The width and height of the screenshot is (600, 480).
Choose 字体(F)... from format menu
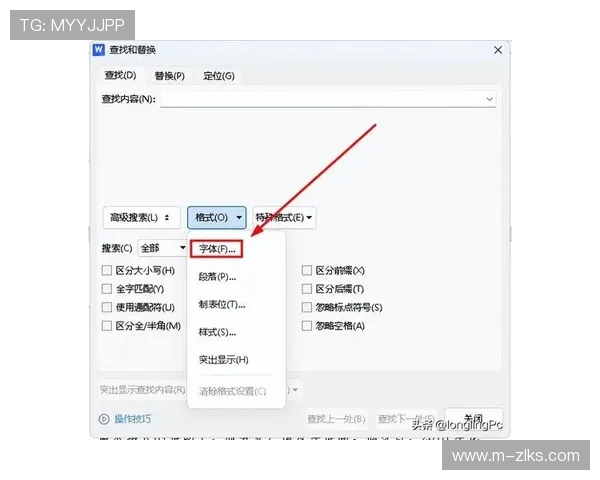pyautogui.click(x=217, y=249)
